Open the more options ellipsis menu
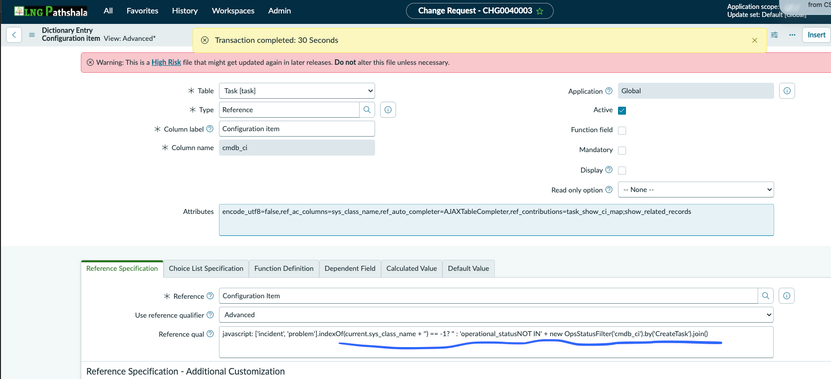This screenshot has height=379, width=831. coord(792,35)
